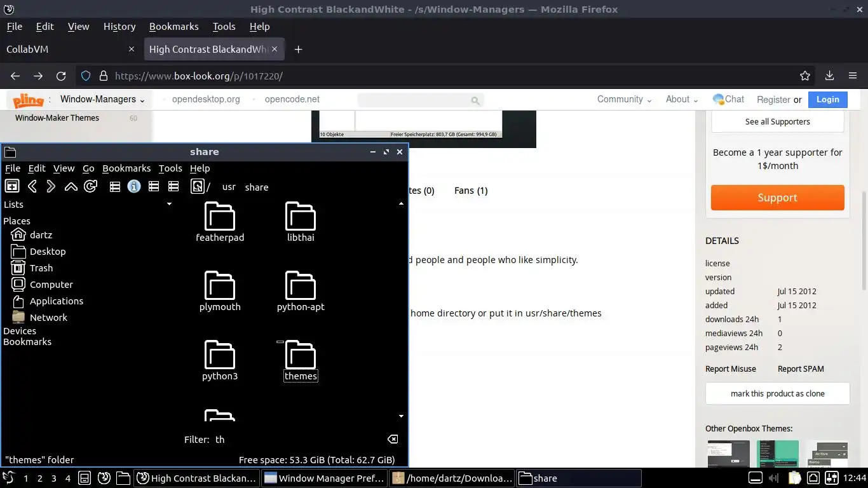Click the search magnifier on box-look

475,100
